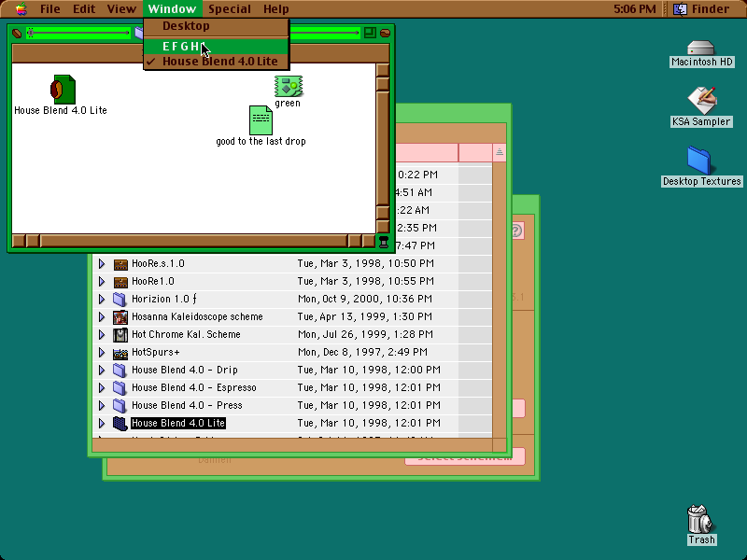Click the date Mon, Jul 26, 1999, 1:28 PM
Image resolution: width=747 pixels, height=560 pixels.
click(x=365, y=334)
